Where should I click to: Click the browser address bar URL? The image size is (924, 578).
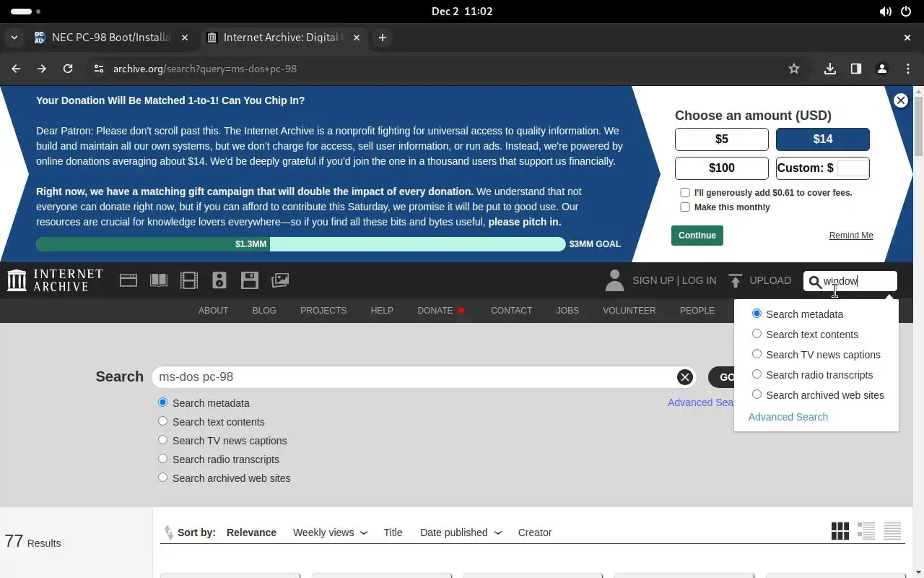pos(205,69)
